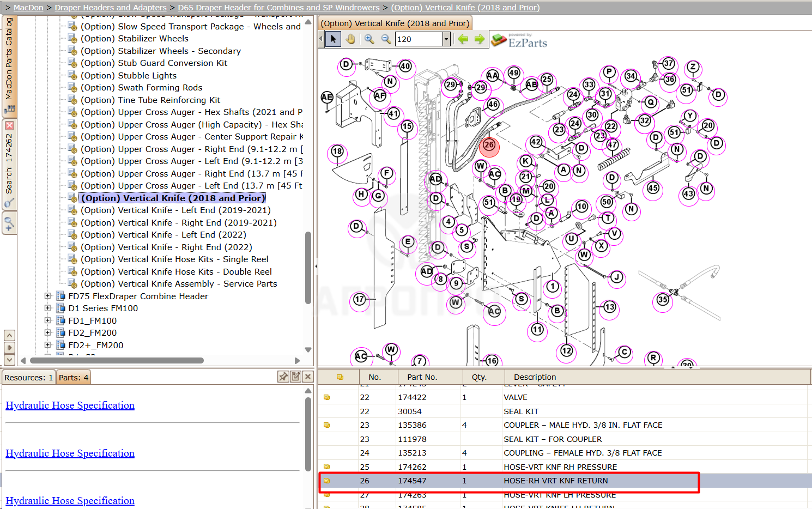Activate the hand pan tool
This screenshot has width=812, height=509.
tap(350, 39)
